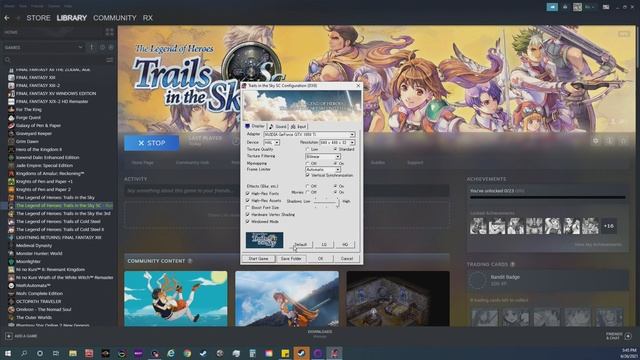Screen dimensions: 640x360
Task: Select The Outer Worlds in library
Action: (33, 318)
